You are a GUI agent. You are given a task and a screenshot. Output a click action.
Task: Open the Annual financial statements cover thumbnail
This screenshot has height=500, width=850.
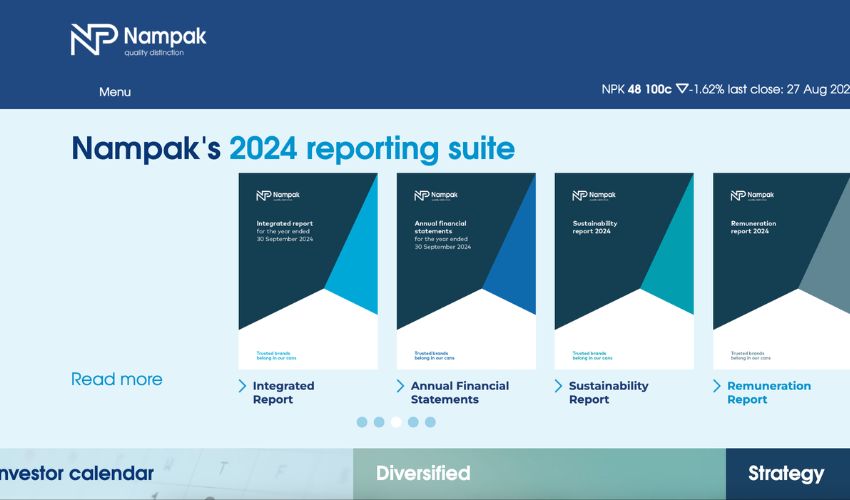[466, 271]
